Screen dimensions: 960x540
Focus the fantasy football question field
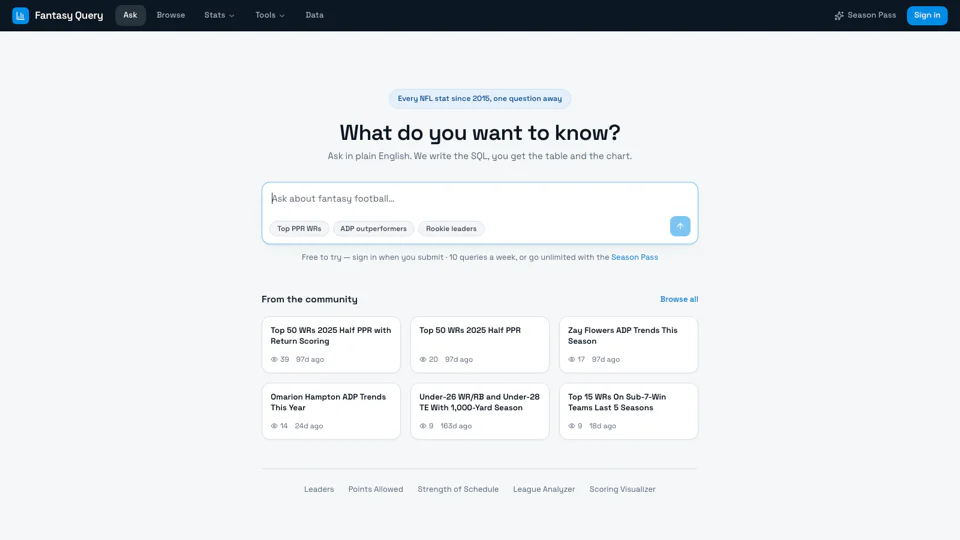click(x=480, y=198)
